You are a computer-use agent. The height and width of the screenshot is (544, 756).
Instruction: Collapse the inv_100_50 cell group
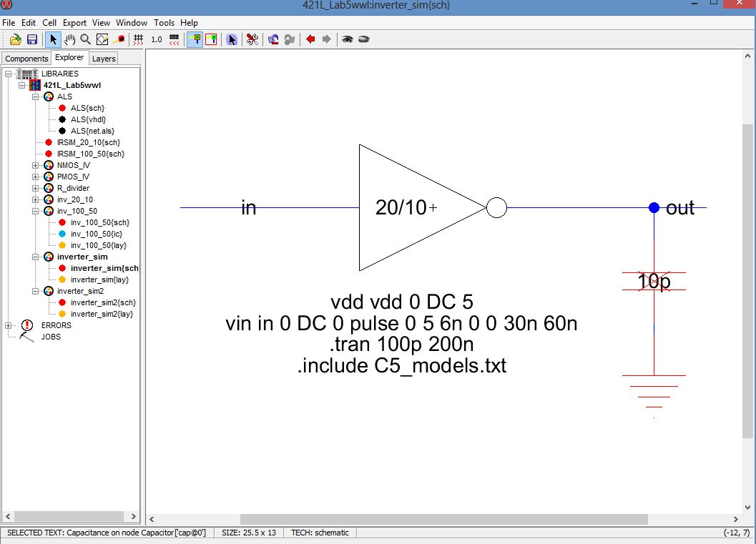(35, 211)
